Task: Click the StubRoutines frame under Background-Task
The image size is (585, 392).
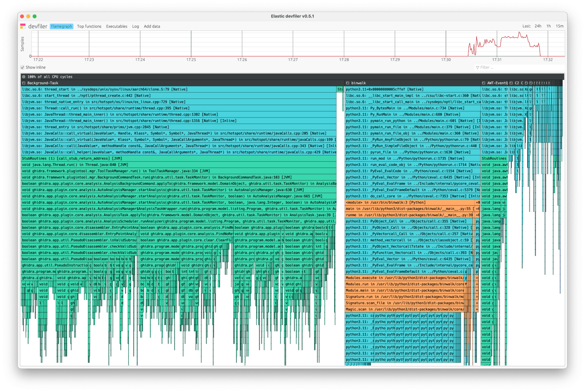Action: (x=176, y=158)
